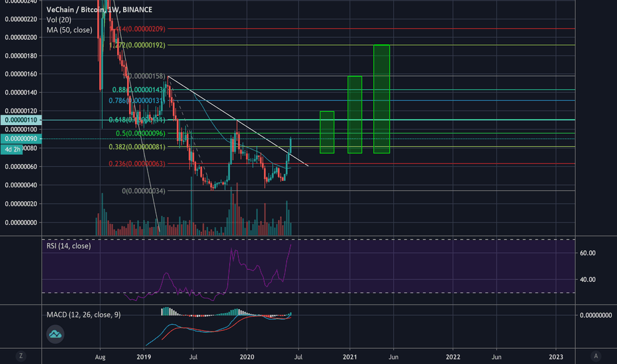
Task: Click the current price 0.00000090 label
Action: (21, 139)
